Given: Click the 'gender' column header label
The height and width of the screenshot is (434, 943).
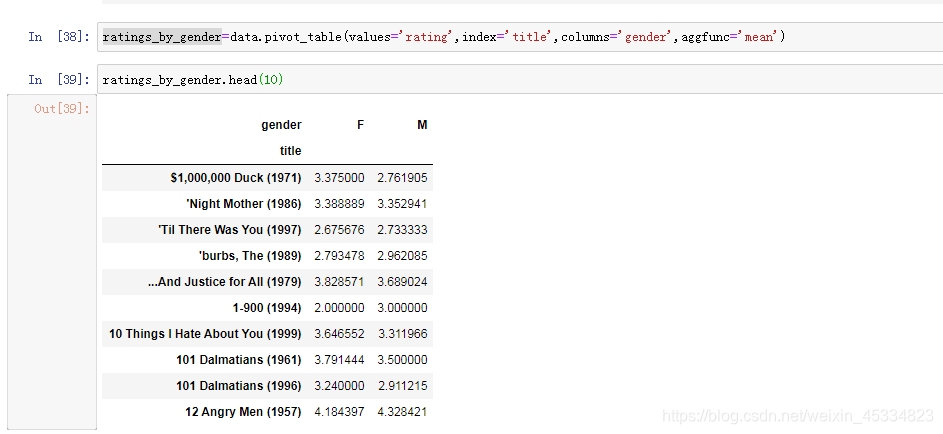Looking at the screenshot, I should [281, 125].
